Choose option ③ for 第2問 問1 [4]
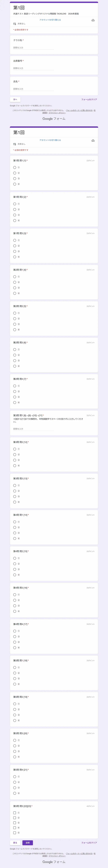 tap(15, 288)
